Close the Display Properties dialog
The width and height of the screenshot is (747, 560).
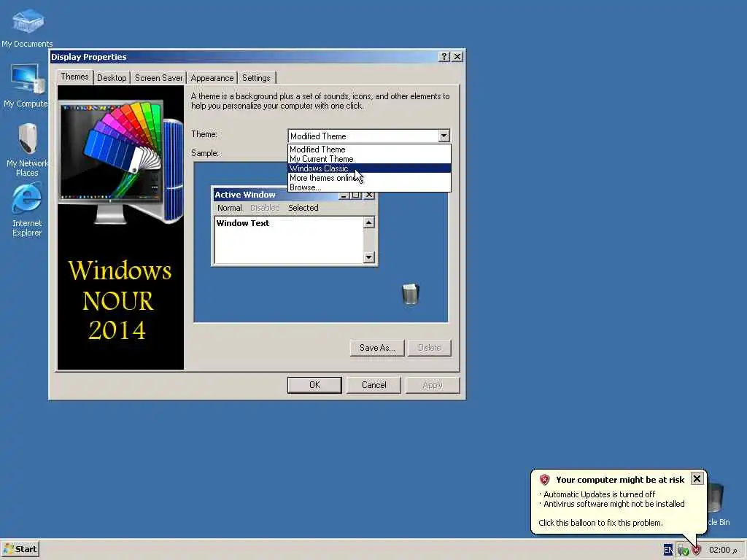coord(457,57)
